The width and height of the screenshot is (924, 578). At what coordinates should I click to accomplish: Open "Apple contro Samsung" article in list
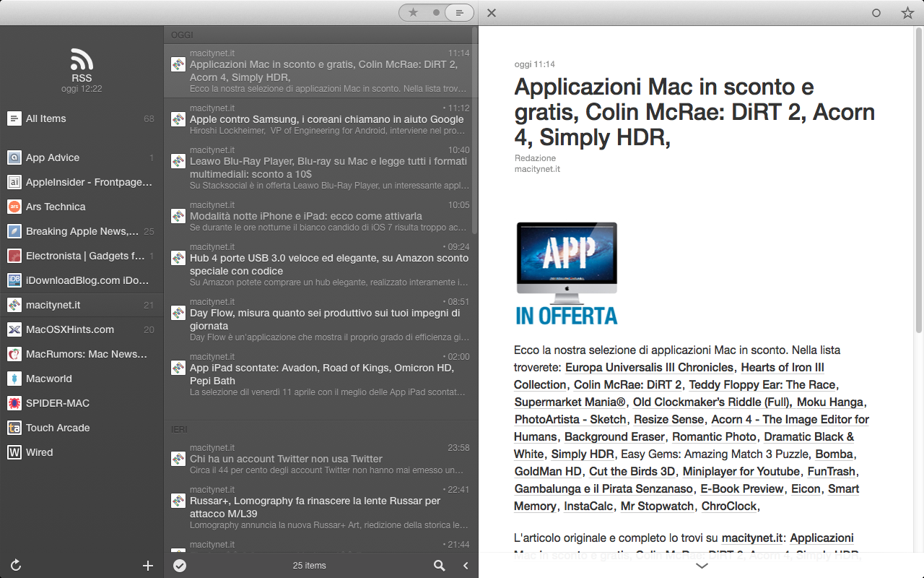(321, 119)
